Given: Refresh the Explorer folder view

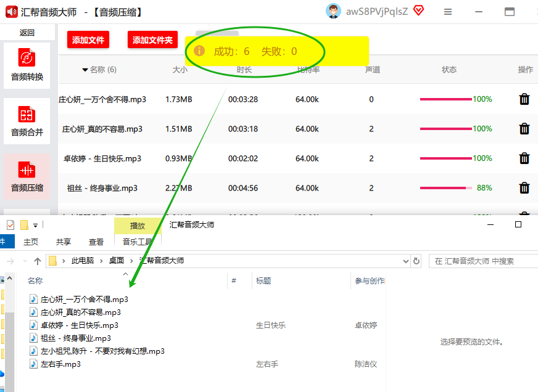Looking at the screenshot, I should pos(416,261).
